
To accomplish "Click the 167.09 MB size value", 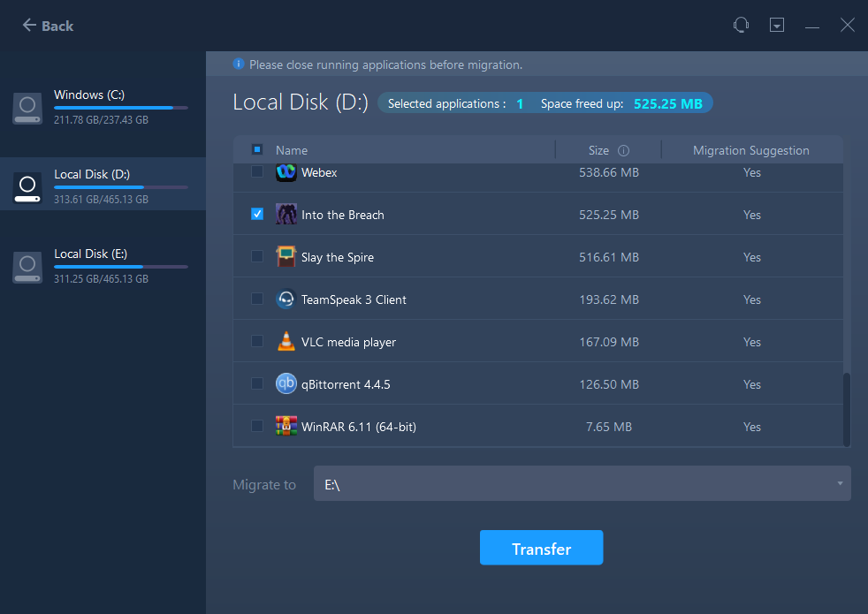I will click(x=609, y=343).
